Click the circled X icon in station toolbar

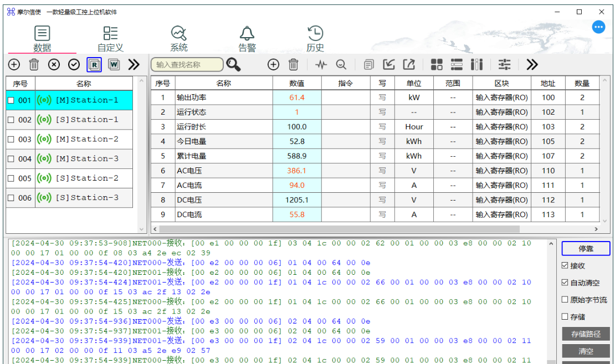[54, 64]
